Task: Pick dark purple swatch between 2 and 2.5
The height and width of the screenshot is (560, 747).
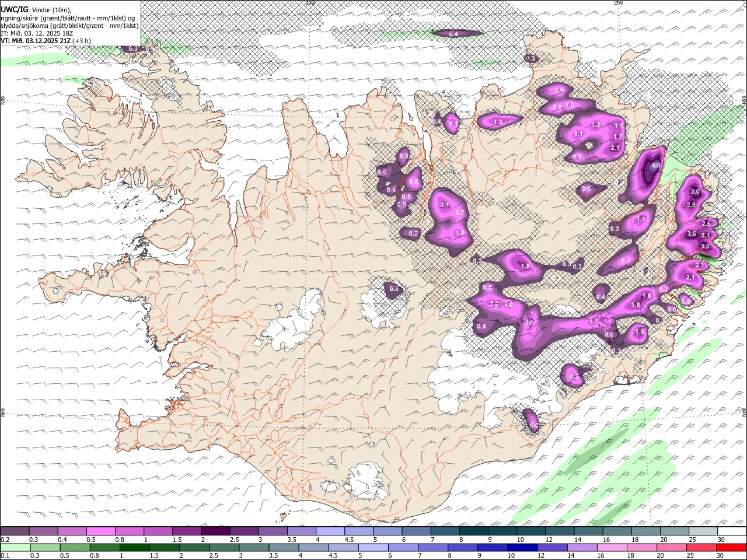Action: 215,531
